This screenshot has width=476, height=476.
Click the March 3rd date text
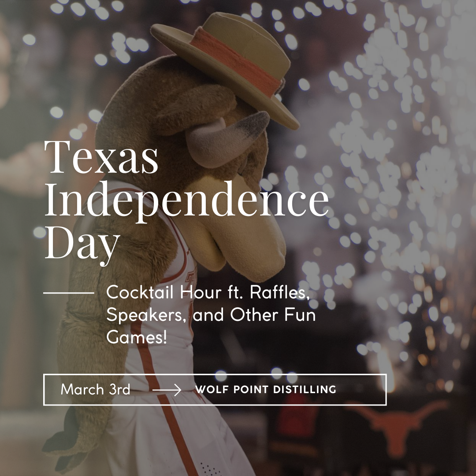tap(95, 390)
